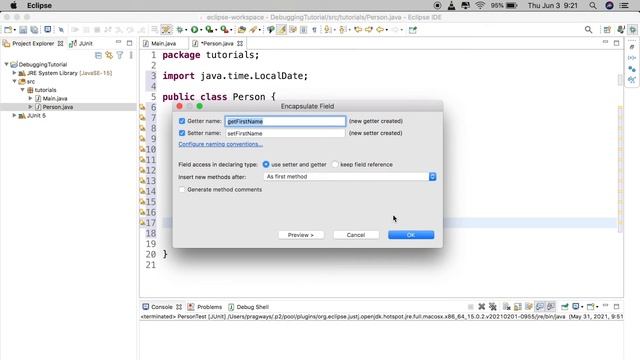Expand the Person.java tree node
This screenshot has width=640, height=360.
coord(30,107)
